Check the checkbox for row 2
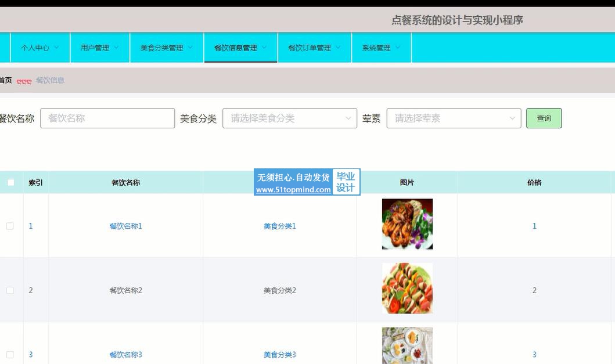 pyautogui.click(x=10, y=290)
